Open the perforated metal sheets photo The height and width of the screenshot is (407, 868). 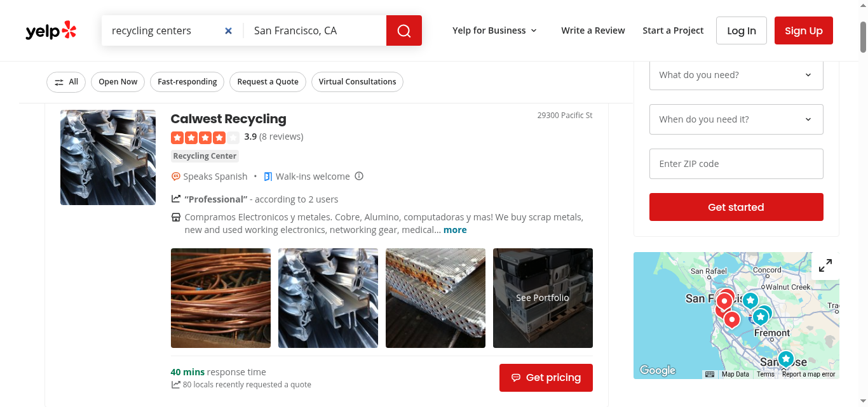[x=435, y=298]
